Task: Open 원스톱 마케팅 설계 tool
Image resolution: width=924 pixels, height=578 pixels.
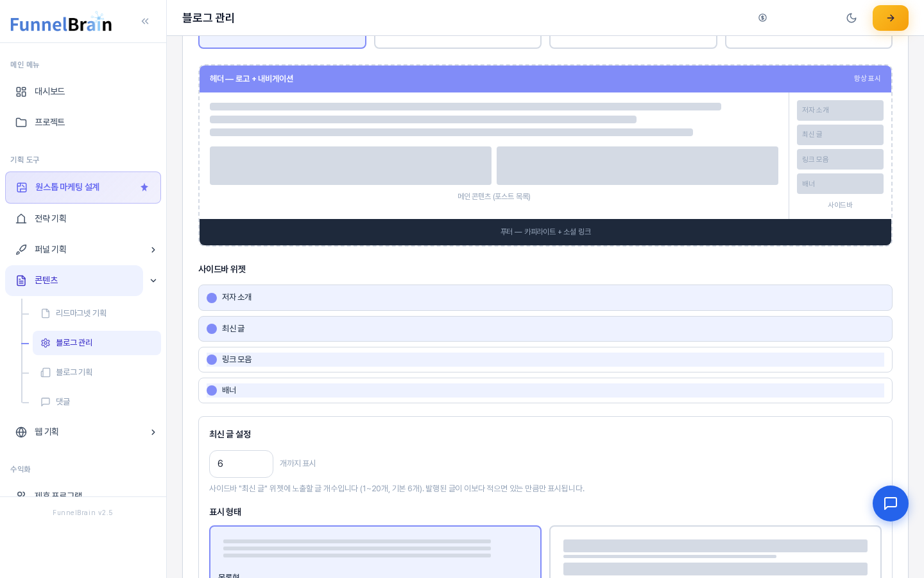Action: click(x=83, y=188)
